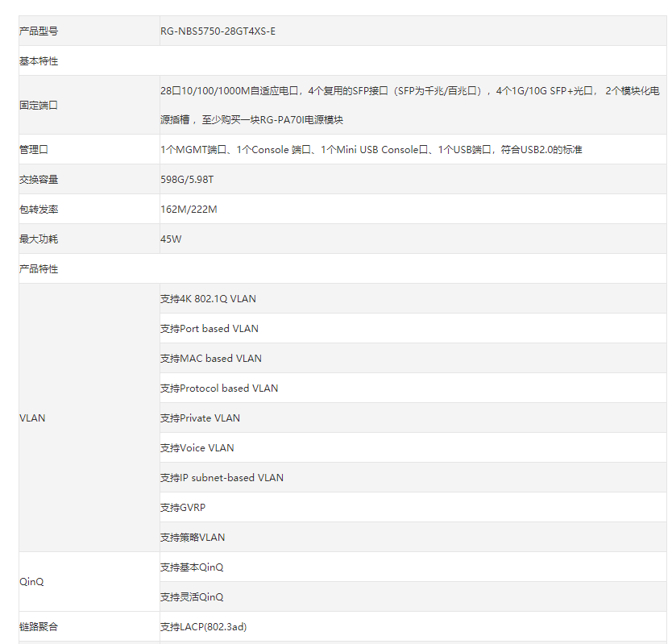The height and width of the screenshot is (644, 672).
Task: Click the value 162M/222M
Action: [x=189, y=210]
